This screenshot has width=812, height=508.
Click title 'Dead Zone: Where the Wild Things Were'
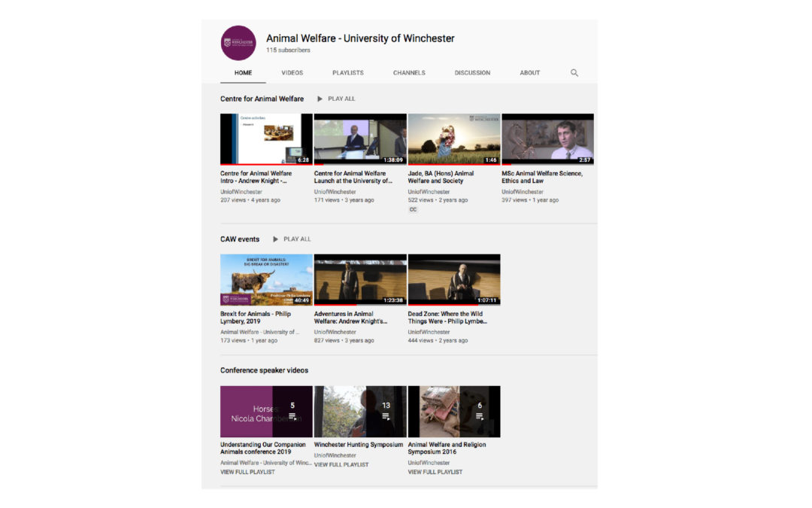pyautogui.click(x=447, y=318)
